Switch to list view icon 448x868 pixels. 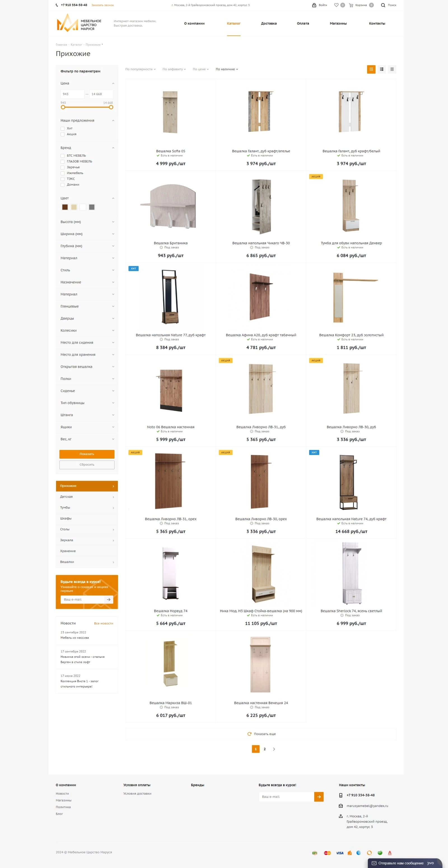382,69
